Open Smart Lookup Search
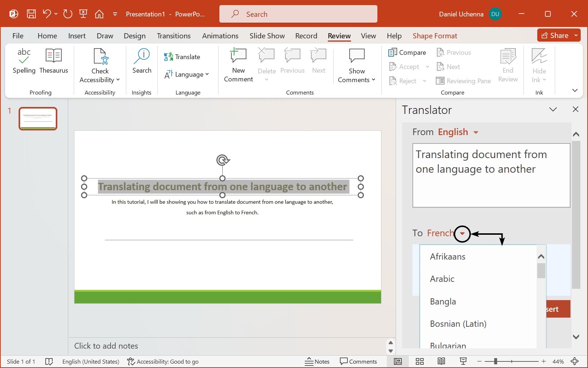588x368 pixels. point(141,62)
